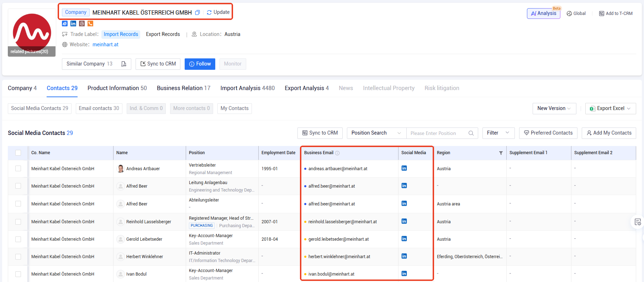Check the select-all checkbox in table header
Screen dimensions: 644x282
[x=18, y=153]
